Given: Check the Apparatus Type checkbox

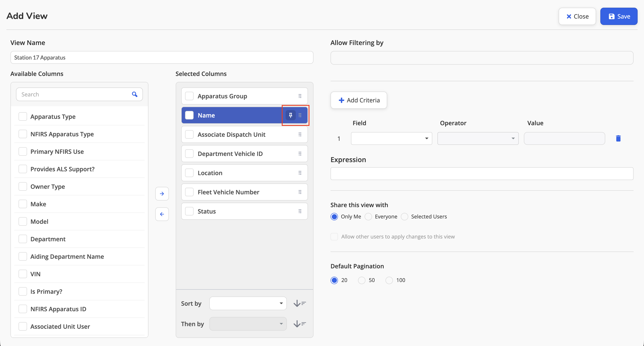Looking at the screenshot, I should pyautogui.click(x=23, y=116).
